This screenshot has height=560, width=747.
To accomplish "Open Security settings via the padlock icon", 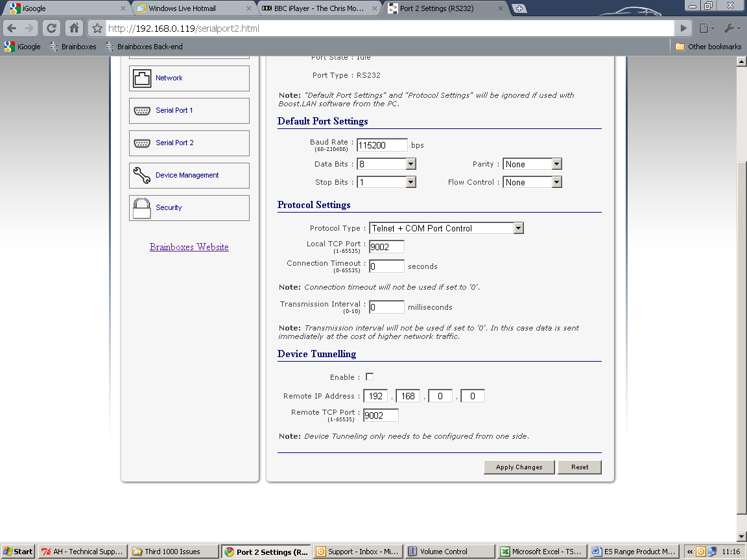I will [141, 207].
